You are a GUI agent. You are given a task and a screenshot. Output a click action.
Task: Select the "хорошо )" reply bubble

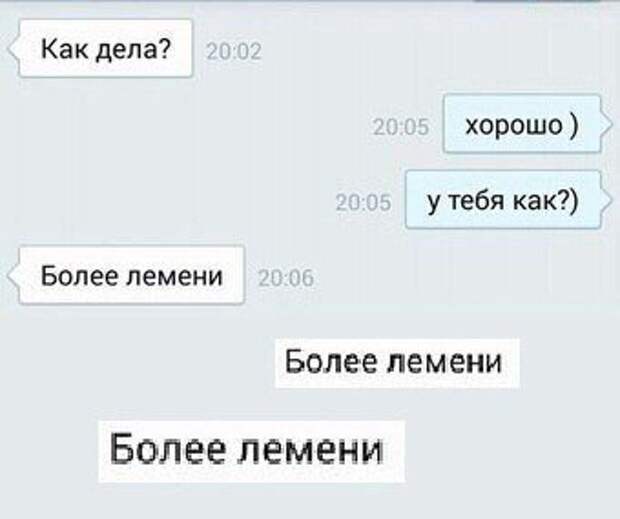coord(522,124)
